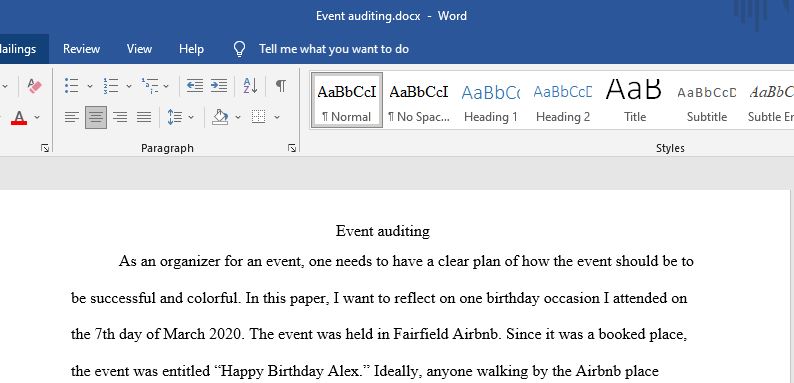This screenshot has width=794, height=383.
Task: Toggle show/hide paragraph marks
Action: coord(281,86)
